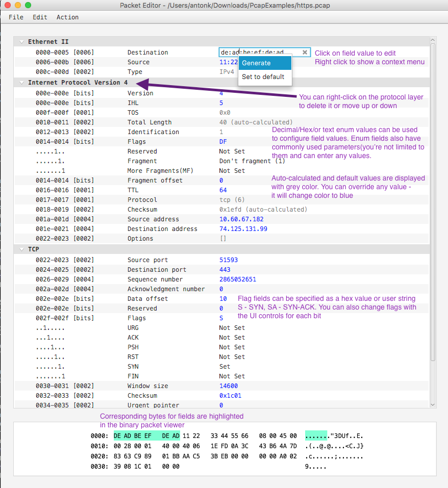Edit Source address 10.60.67.182
The width and height of the screenshot is (448, 488).
(x=241, y=219)
